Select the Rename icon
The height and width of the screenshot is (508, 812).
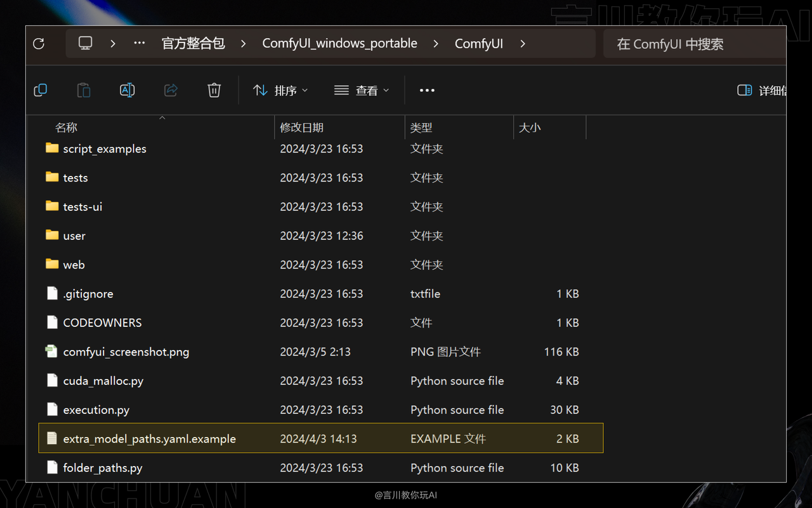tap(127, 90)
